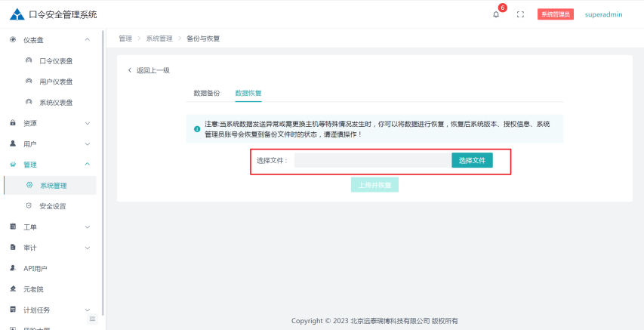Select the 数据恢复 tab

coord(248,93)
